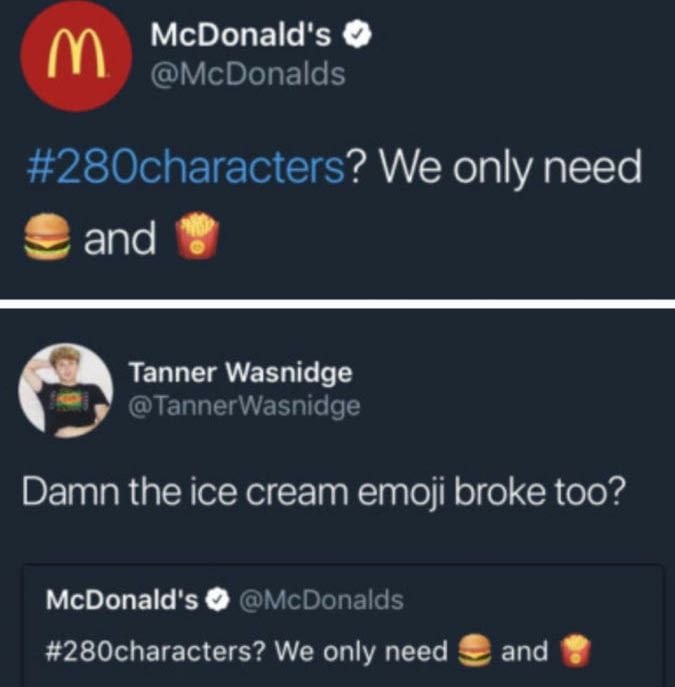Click the Tanner Wasnidge display name
Screen dimensions: 675x687
[x=240, y=372]
